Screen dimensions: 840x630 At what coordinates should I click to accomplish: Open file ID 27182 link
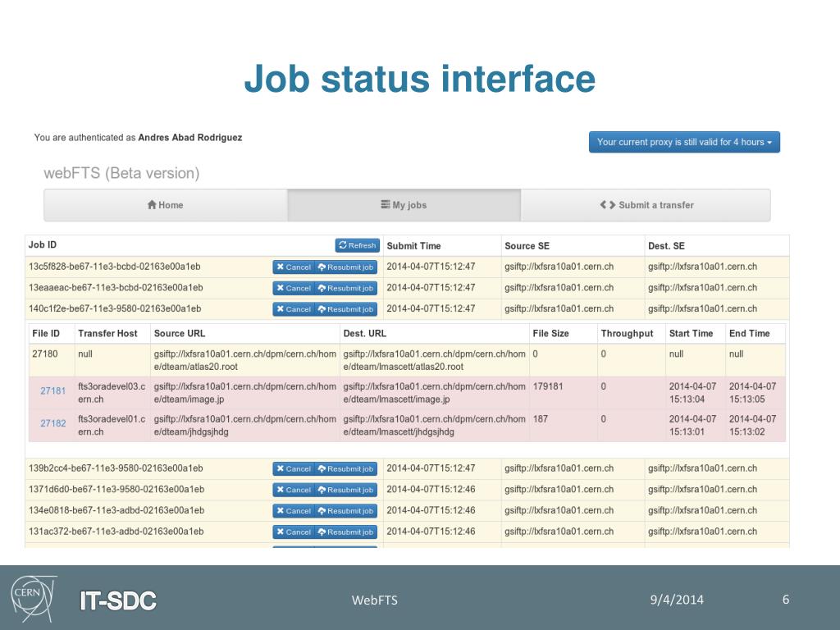pyautogui.click(x=53, y=423)
